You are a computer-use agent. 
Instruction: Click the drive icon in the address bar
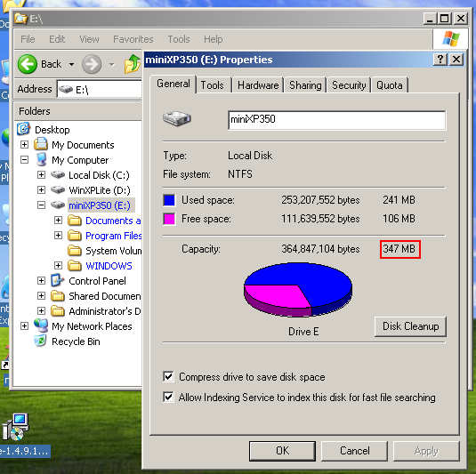tap(66, 89)
